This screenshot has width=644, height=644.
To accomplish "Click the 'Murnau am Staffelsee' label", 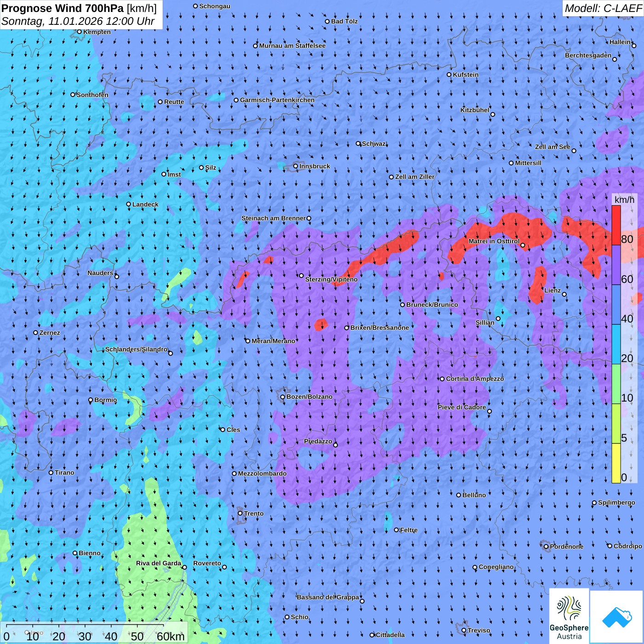I will click(293, 46).
